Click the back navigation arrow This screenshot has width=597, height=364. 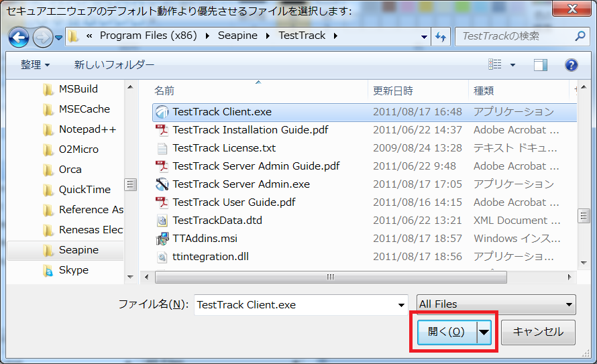(x=18, y=36)
